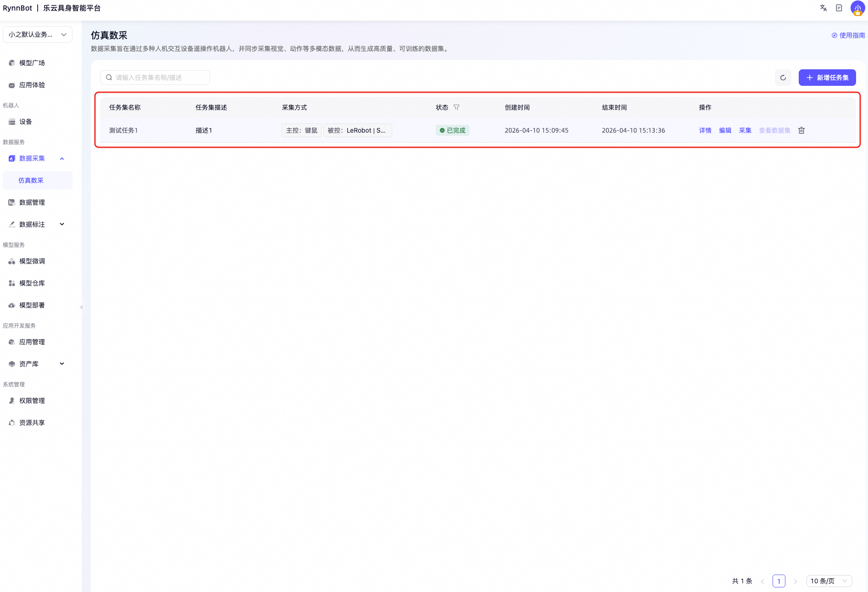Click 采集 link for 测试任务1
868x592 pixels.
[x=745, y=130]
